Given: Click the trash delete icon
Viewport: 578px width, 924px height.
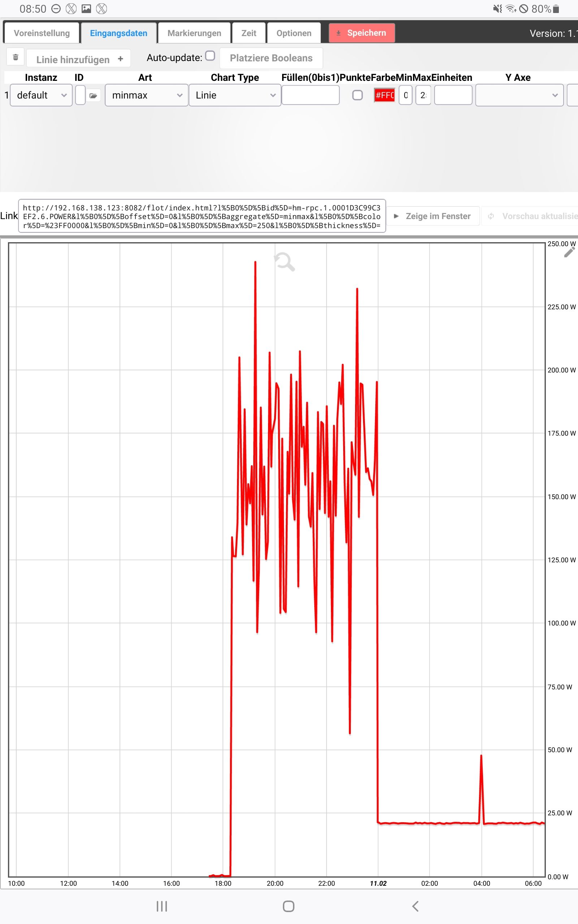Looking at the screenshot, I should tap(15, 57).
